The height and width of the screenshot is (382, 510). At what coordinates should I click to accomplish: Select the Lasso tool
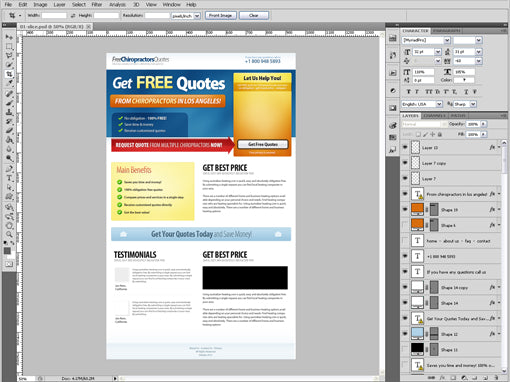(9, 56)
